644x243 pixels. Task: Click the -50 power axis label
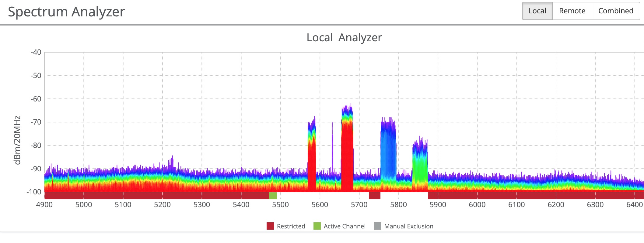pyautogui.click(x=36, y=76)
